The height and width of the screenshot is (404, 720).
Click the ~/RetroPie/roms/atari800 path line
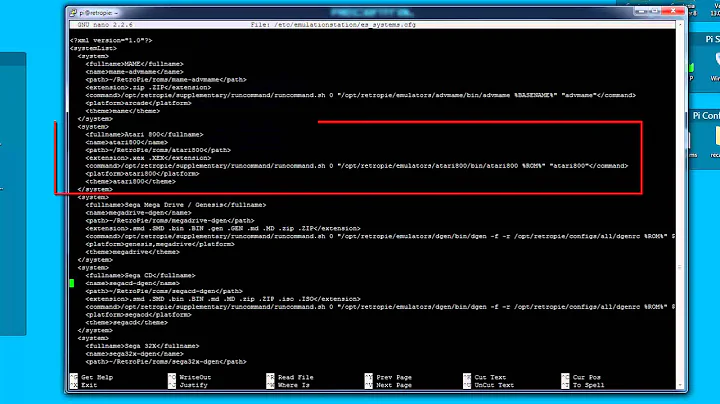click(x=158, y=150)
